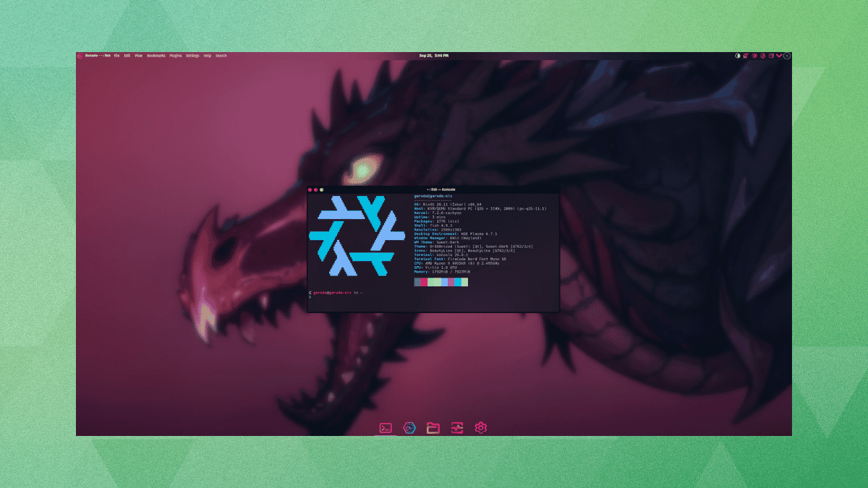Click the half-moon night light tray icon
This screenshot has width=868, height=488.
pyautogui.click(x=738, y=56)
